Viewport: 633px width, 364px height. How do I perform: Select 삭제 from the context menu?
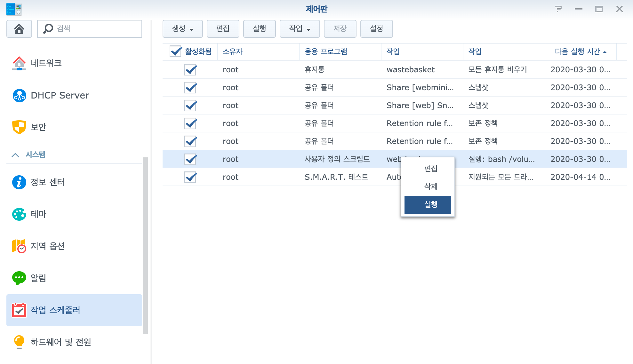[x=428, y=186]
